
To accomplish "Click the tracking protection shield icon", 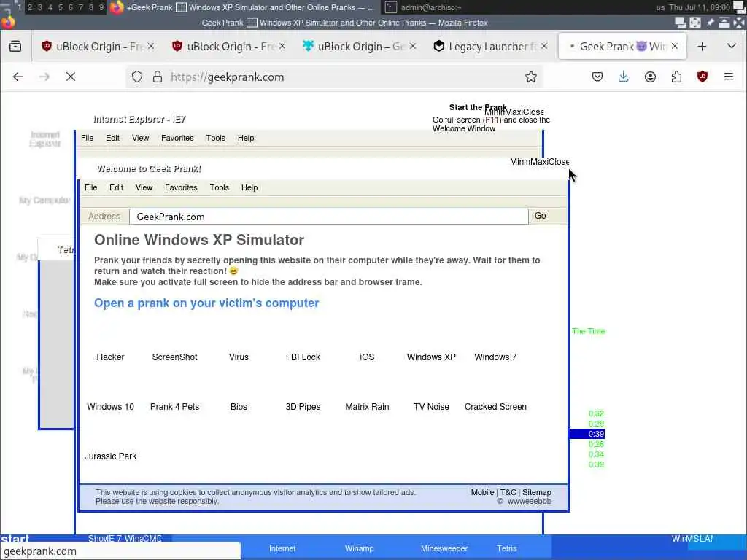I will (x=137, y=77).
